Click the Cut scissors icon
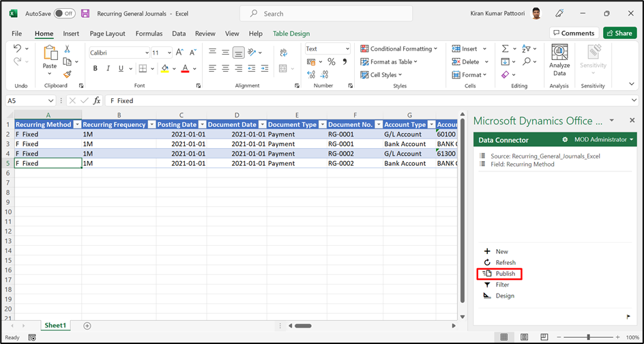 click(68, 49)
